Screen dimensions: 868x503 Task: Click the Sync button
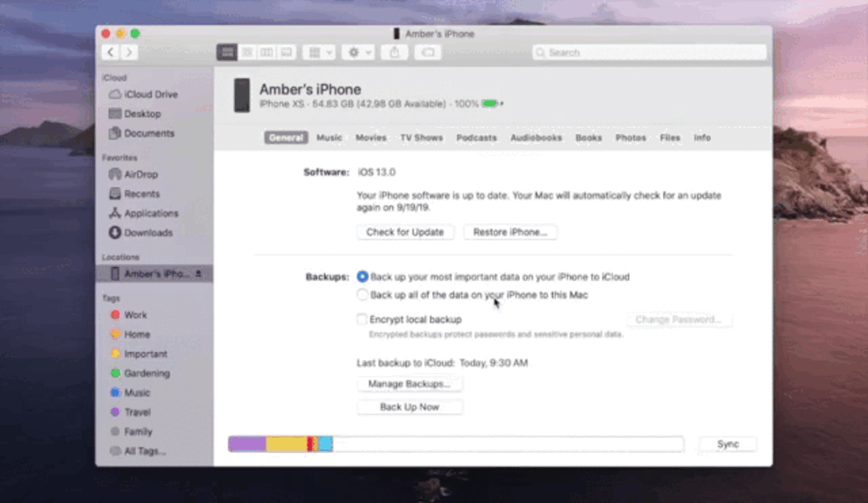tap(728, 444)
